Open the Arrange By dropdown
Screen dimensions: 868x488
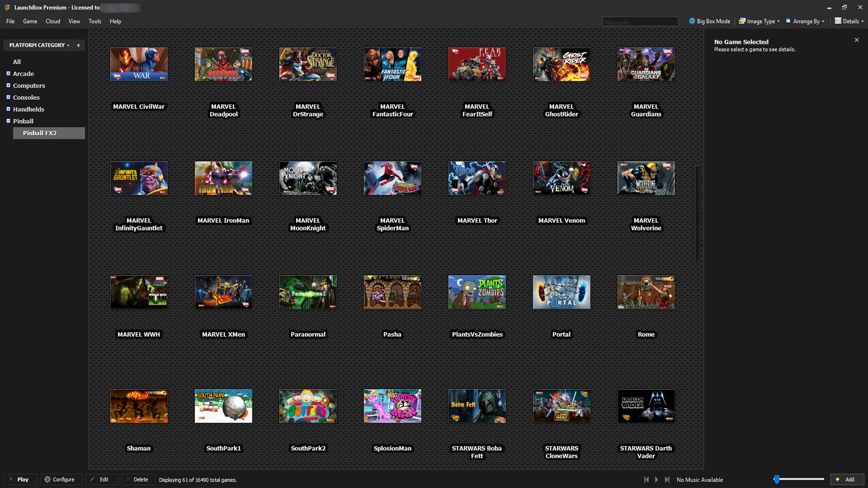pos(805,21)
